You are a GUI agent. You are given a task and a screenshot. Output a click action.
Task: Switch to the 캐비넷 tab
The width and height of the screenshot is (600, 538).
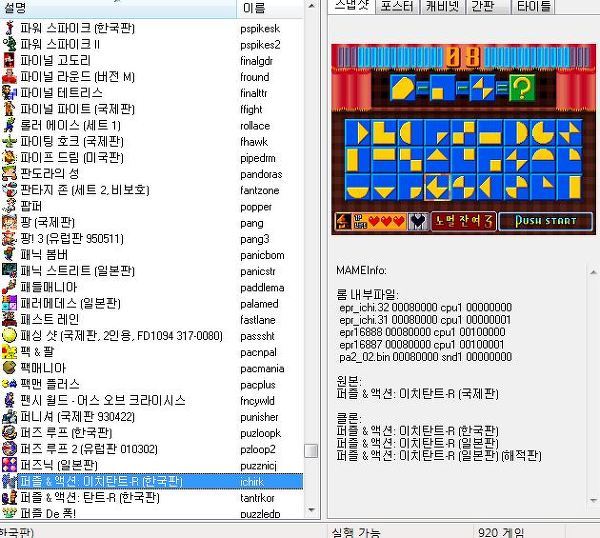tap(442, 7)
